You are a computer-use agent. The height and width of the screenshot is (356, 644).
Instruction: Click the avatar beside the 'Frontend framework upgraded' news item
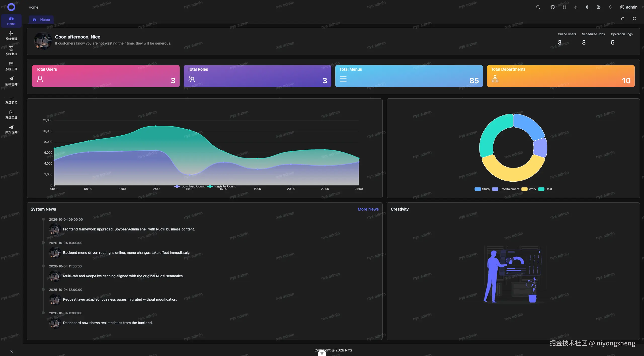point(55,229)
